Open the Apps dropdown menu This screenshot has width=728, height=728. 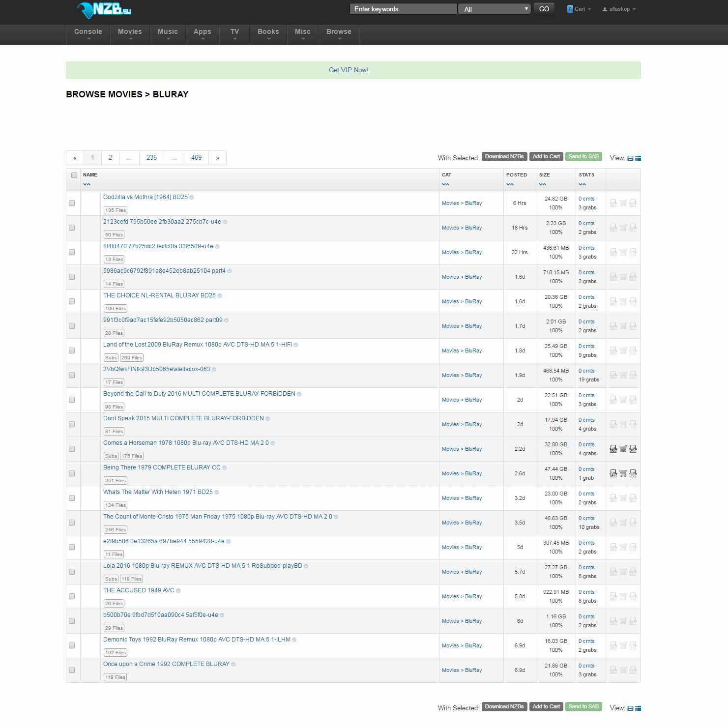(x=203, y=34)
